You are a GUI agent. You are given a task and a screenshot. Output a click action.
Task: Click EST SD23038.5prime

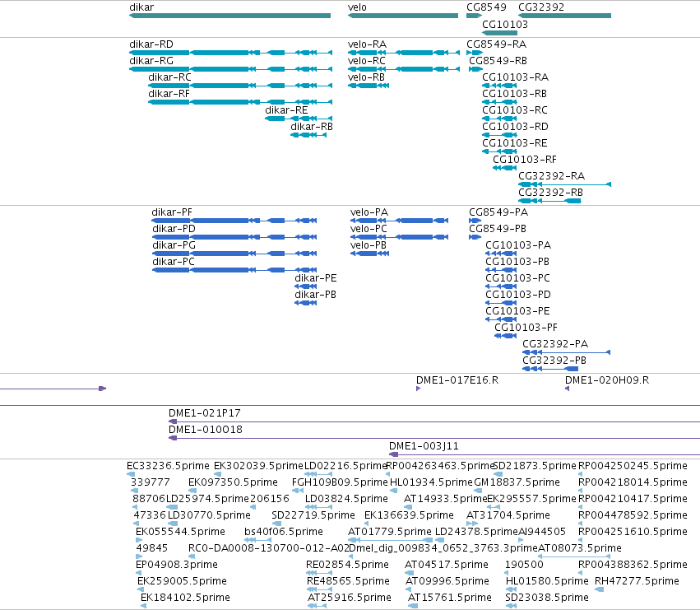click(x=511, y=607)
